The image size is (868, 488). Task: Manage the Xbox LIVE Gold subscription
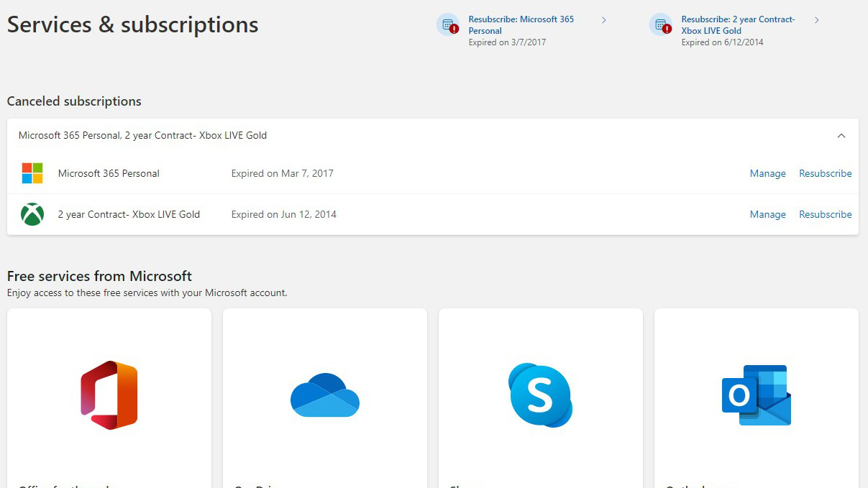click(767, 214)
